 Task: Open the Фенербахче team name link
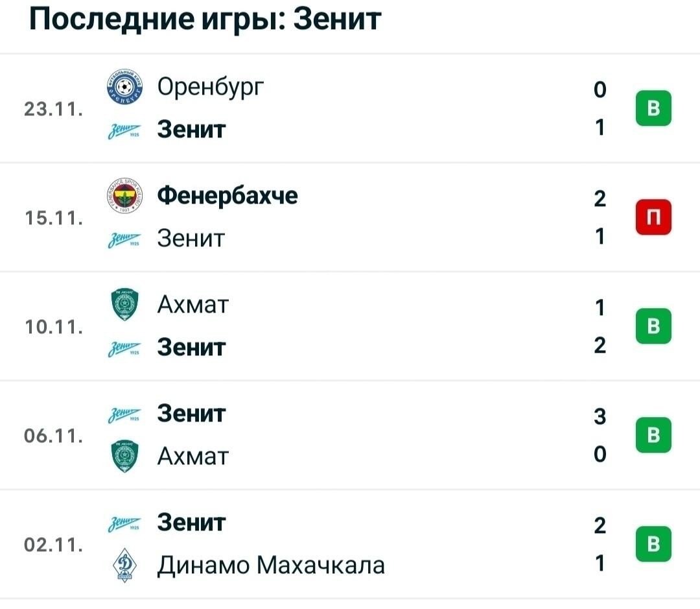click(227, 195)
